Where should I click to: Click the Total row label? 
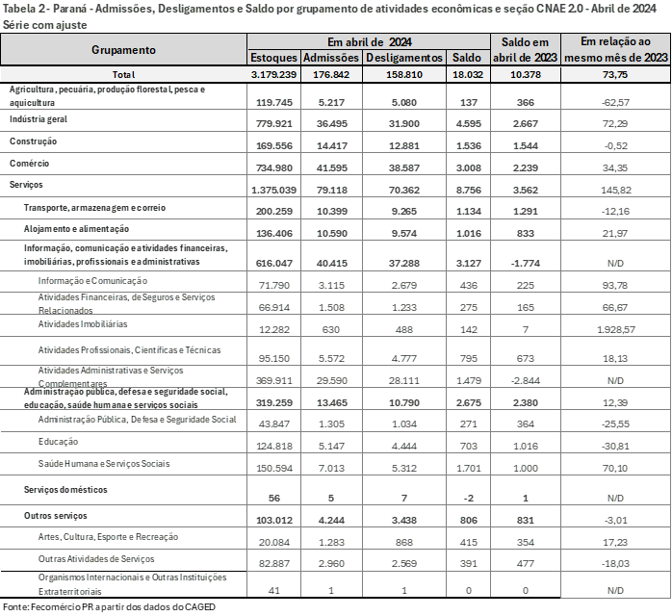point(123,74)
